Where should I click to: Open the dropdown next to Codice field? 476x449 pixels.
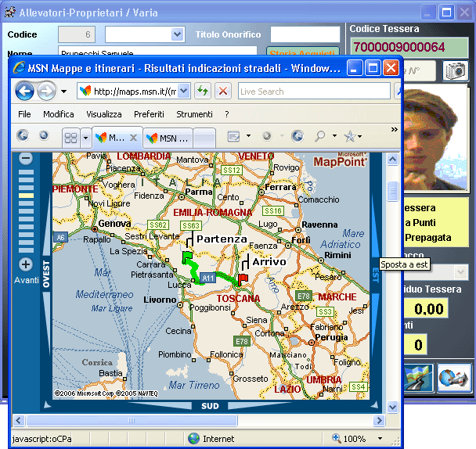177,34
